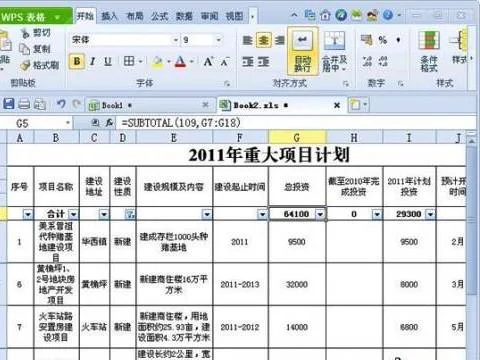Image resolution: width=480 pixels, height=360 pixels.
Task: Toggle center alignment
Action: 264,41
